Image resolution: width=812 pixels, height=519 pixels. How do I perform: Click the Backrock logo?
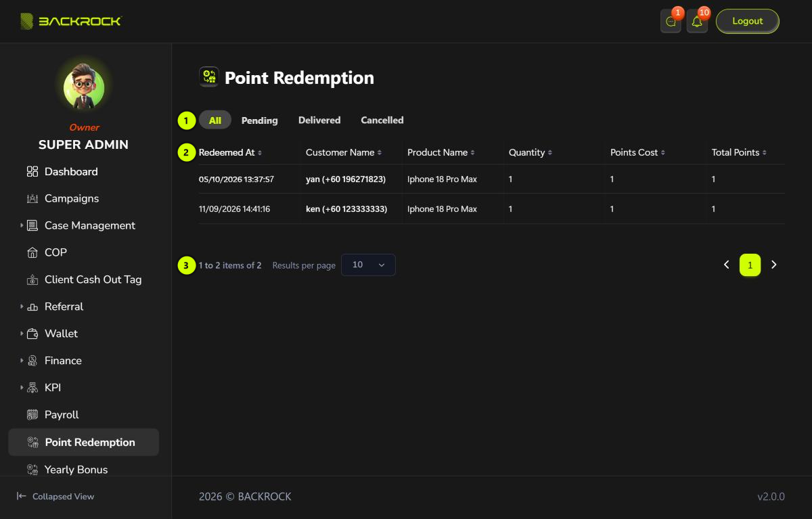coord(70,21)
